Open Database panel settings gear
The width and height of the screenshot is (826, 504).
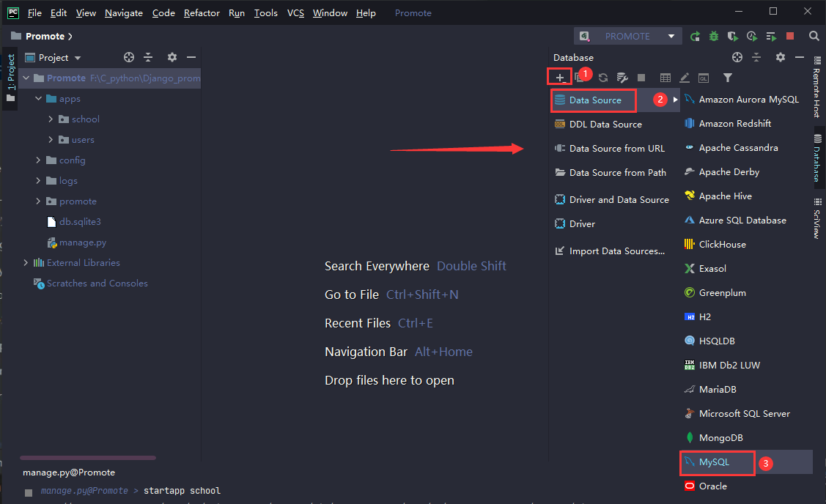click(x=780, y=57)
